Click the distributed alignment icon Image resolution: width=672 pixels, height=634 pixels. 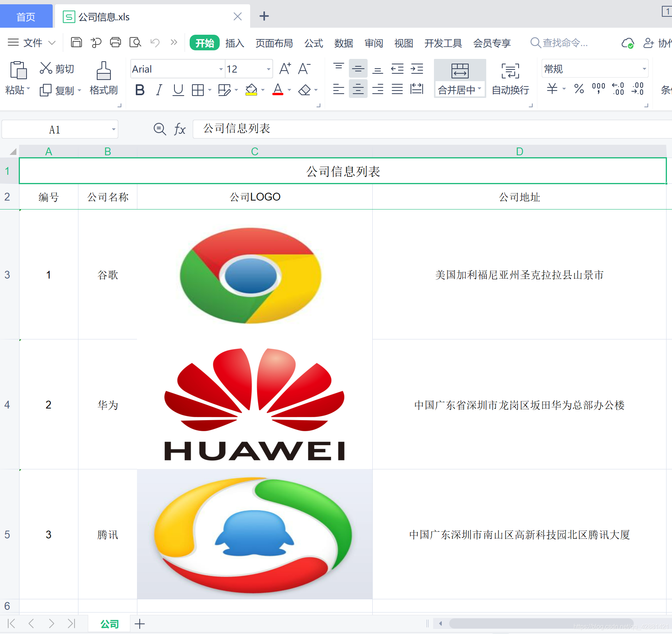[417, 89]
